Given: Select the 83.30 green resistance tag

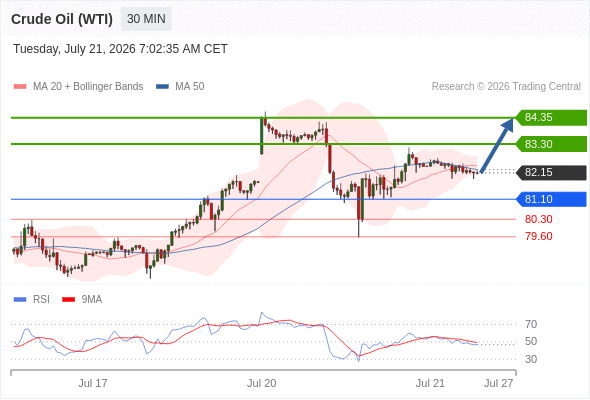Looking at the screenshot, I should [x=551, y=144].
